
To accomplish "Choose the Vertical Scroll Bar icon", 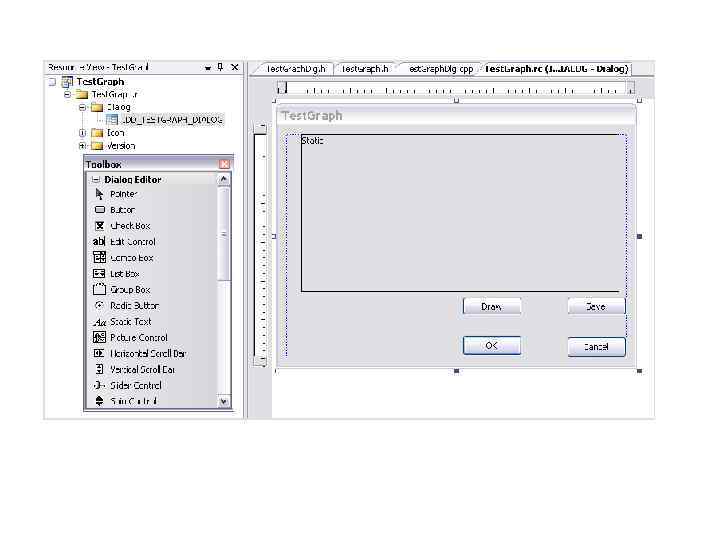I will tap(99, 369).
